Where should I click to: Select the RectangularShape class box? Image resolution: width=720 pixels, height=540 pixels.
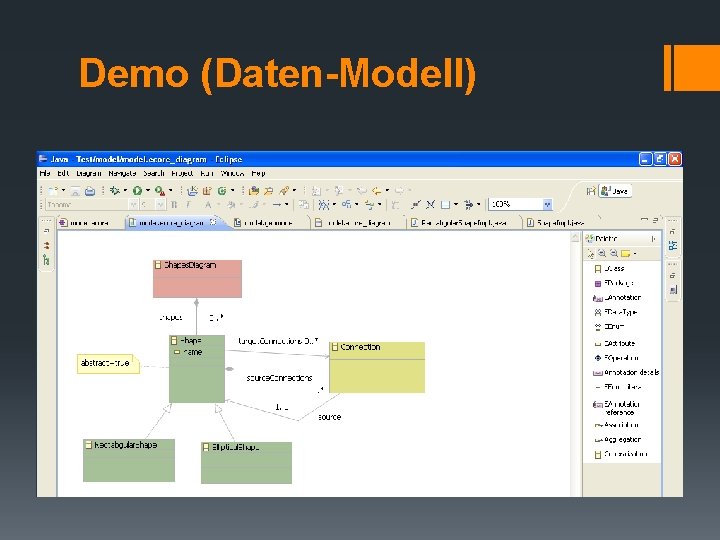[129, 461]
